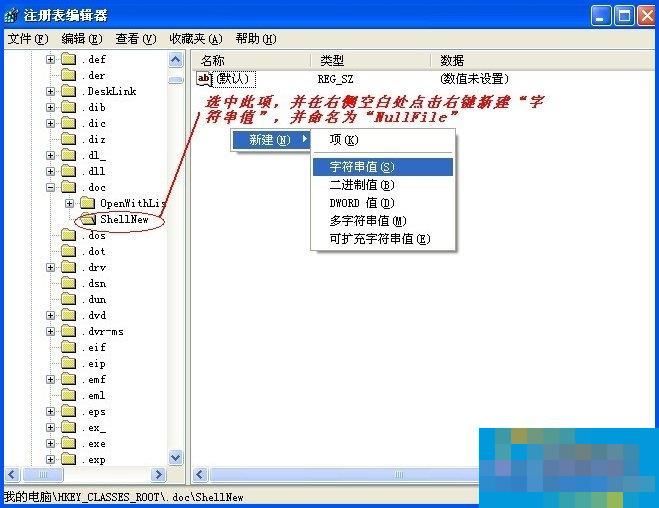The image size is (659, 508).
Task: Choose DWORD 值(D) from the submenu
Action: (x=383, y=203)
